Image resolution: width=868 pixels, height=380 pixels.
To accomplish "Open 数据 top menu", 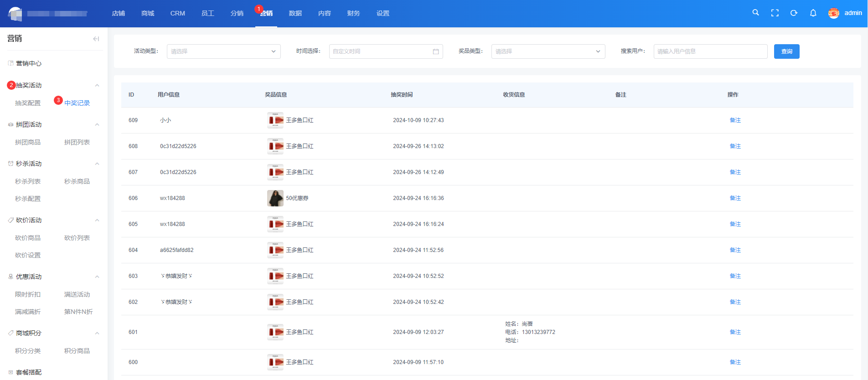I will [x=295, y=13].
